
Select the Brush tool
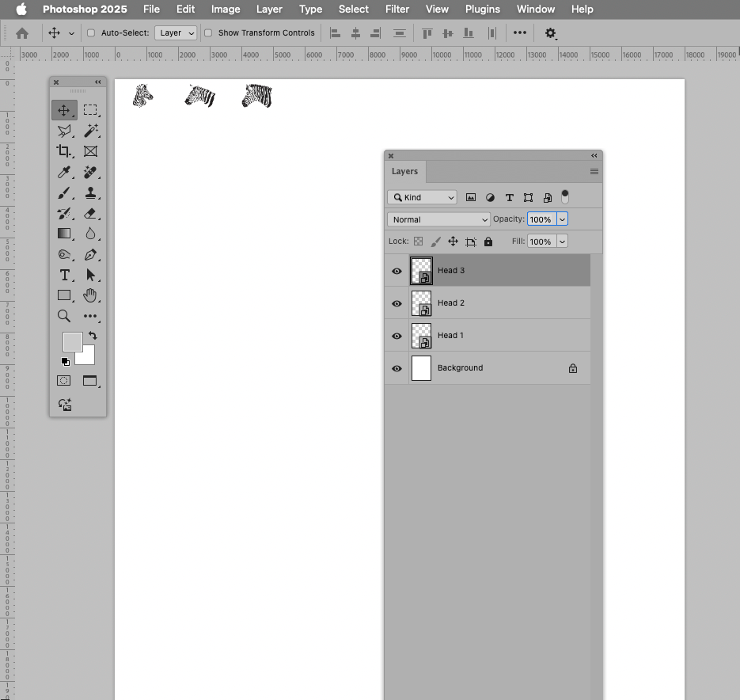click(64, 192)
